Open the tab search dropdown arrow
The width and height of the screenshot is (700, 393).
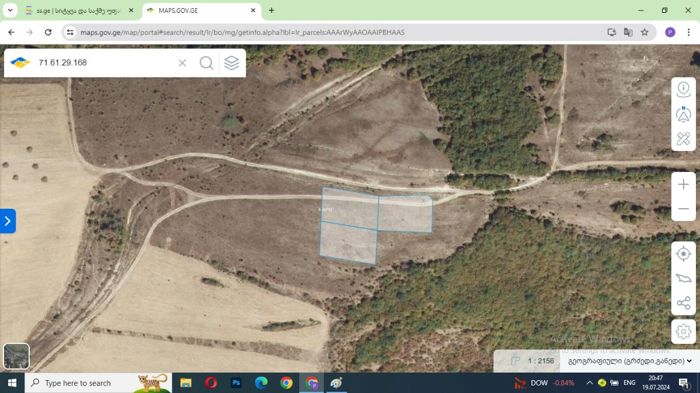[10, 10]
